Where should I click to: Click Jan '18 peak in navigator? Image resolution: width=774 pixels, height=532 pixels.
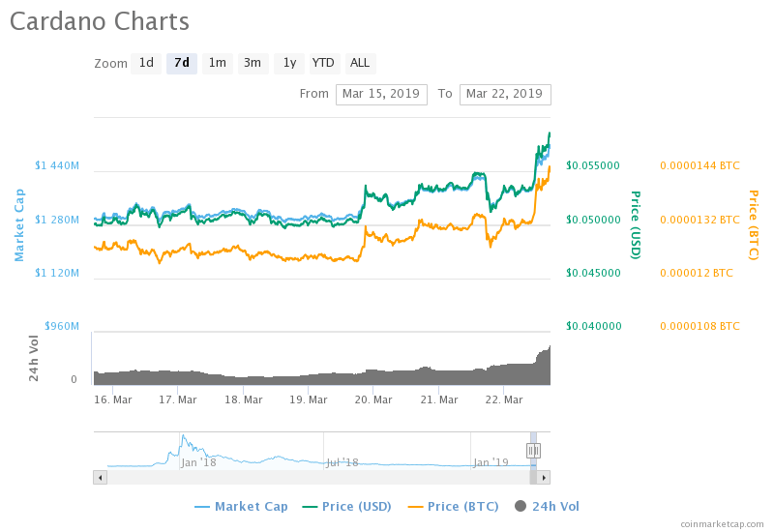183,438
